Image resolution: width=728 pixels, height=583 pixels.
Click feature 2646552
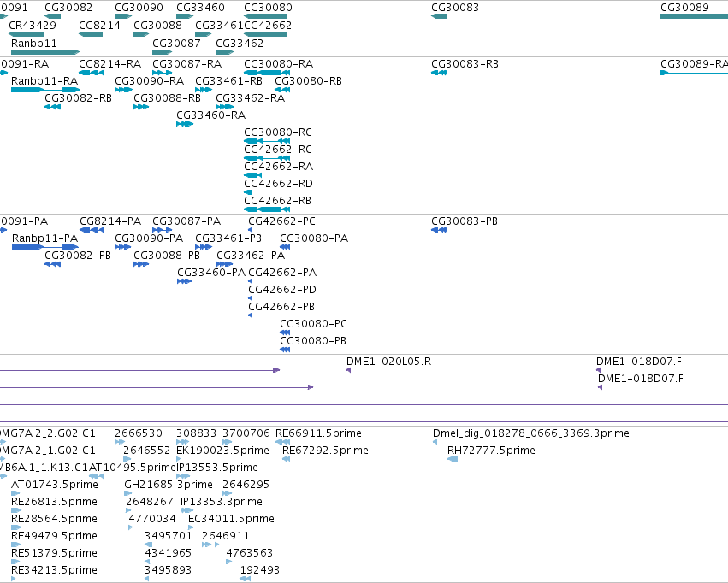coord(147,450)
